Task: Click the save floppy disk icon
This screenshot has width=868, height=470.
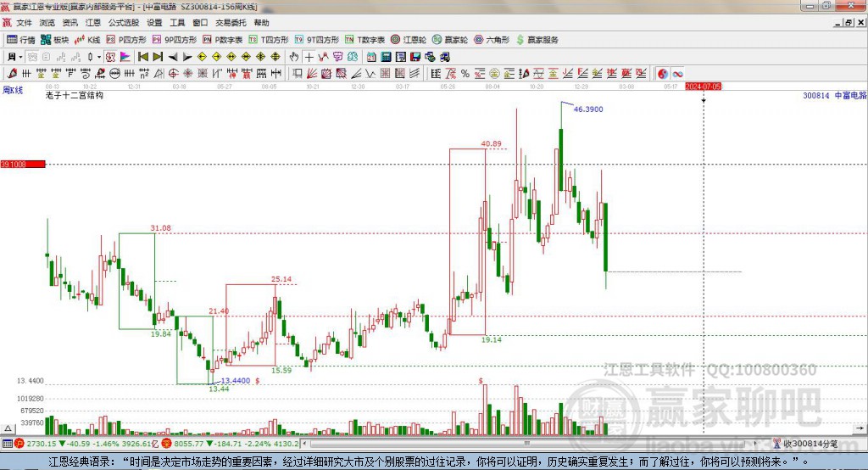Action: [x=415, y=57]
